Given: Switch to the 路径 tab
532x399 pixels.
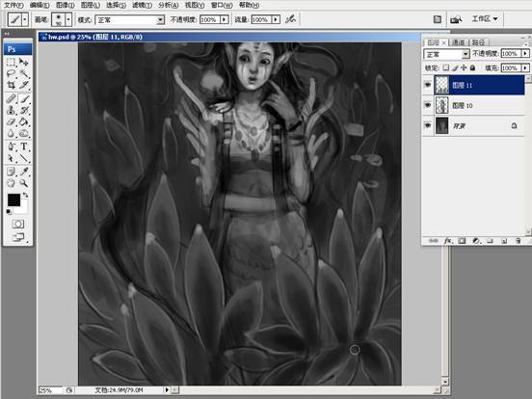Looking at the screenshot, I should pos(478,42).
